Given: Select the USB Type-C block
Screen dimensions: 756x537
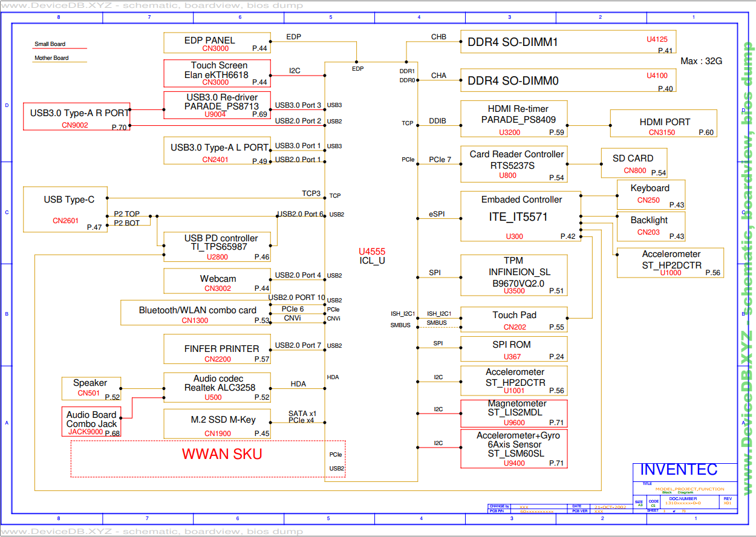Looking at the screenshot, I should coord(65,209).
